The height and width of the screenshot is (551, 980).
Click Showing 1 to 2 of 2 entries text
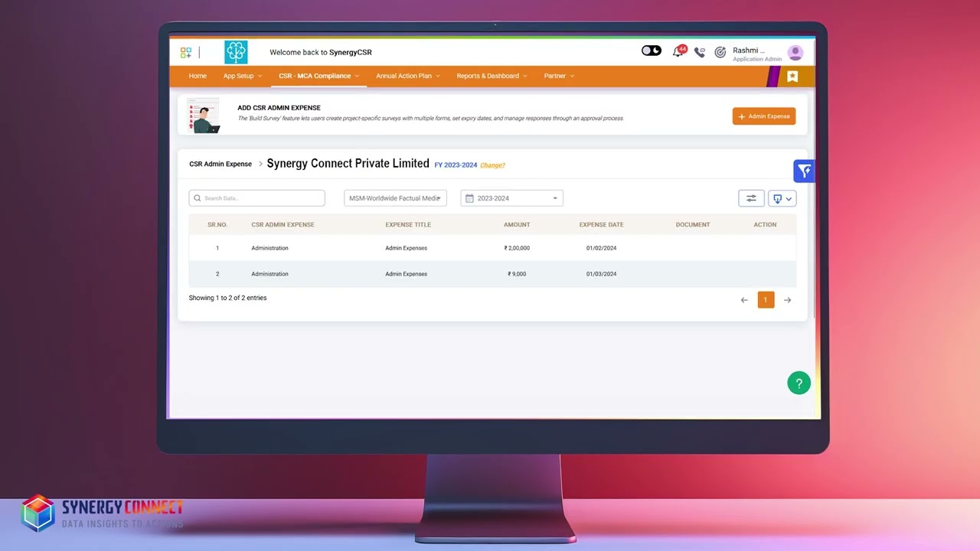click(x=227, y=298)
